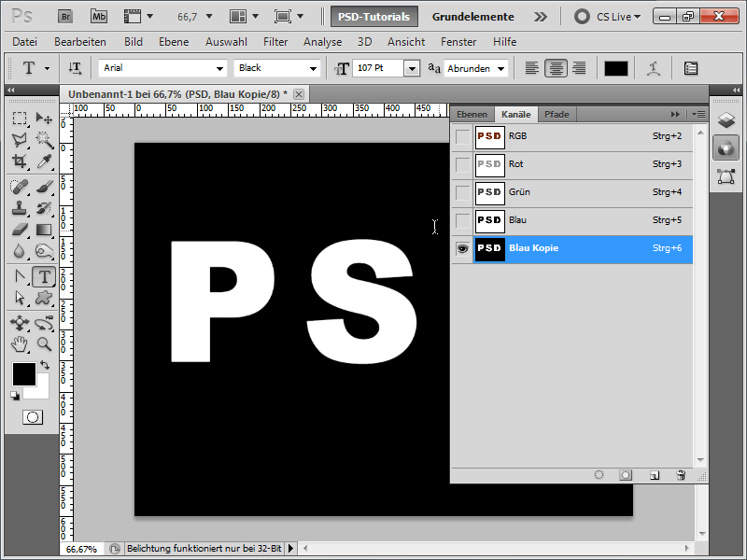Show the Grün channel visibility
This screenshot has height=560, width=747.
462,193
